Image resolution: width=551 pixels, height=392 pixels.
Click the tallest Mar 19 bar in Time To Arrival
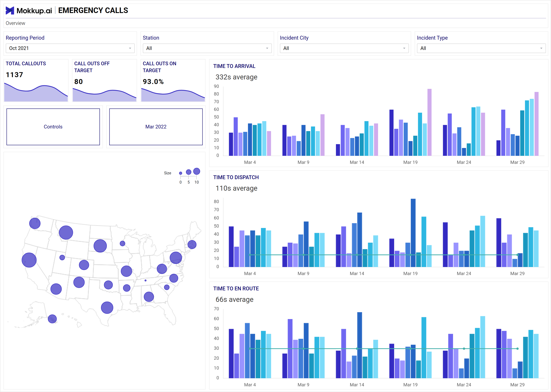[429, 122]
